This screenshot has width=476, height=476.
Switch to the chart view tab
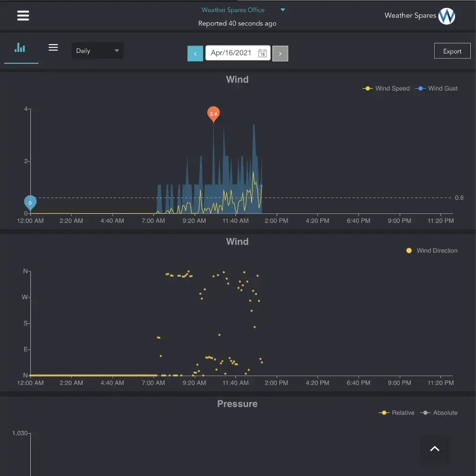click(x=20, y=48)
